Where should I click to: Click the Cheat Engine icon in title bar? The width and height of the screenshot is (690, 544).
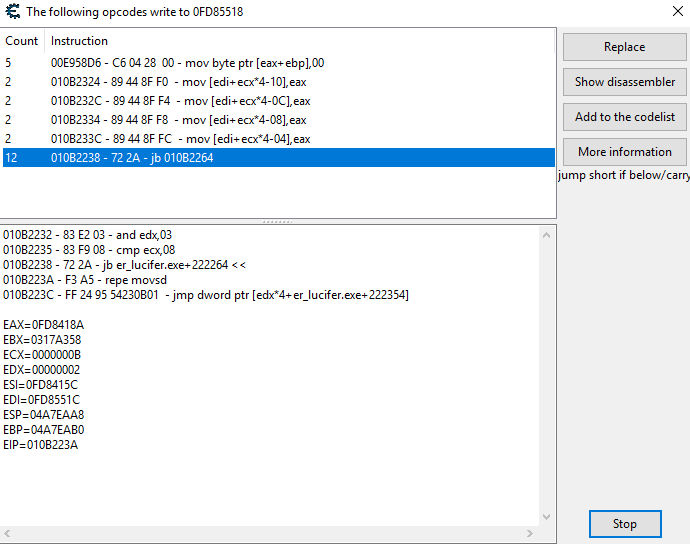[x=12, y=12]
